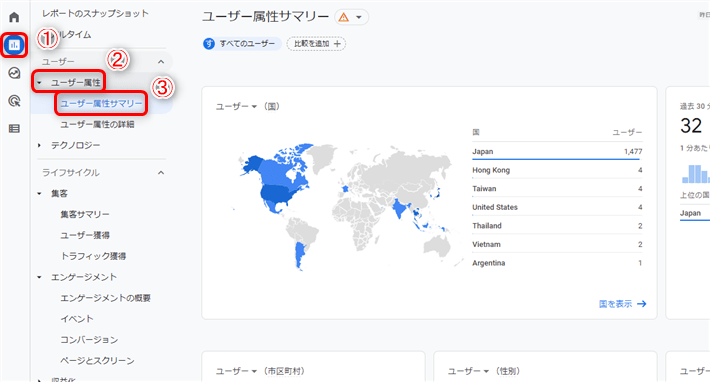Click the orange warning triangle icon
710x382 pixels.
pos(344,17)
